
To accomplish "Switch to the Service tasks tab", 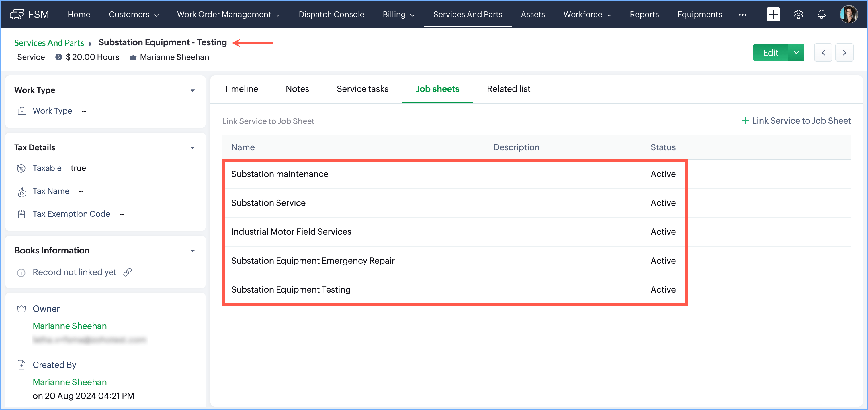I will (362, 89).
